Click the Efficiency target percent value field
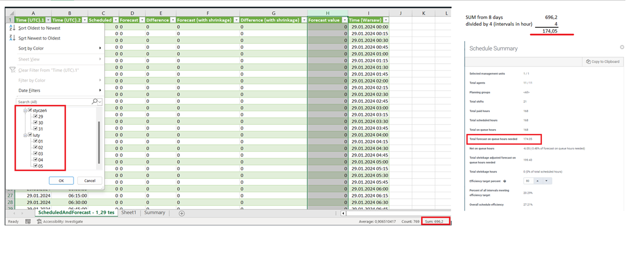 [x=529, y=181]
